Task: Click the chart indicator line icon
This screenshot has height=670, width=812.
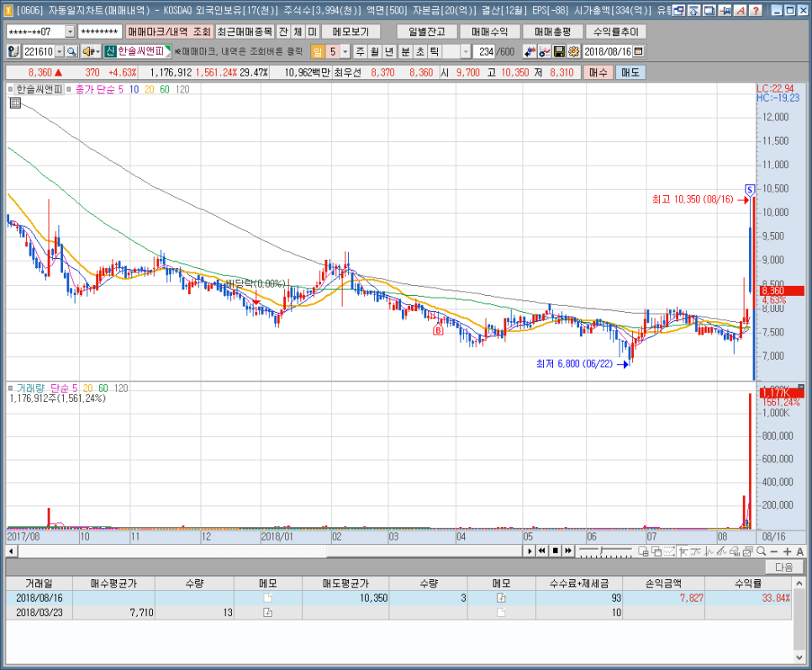Action: pos(544,52)
